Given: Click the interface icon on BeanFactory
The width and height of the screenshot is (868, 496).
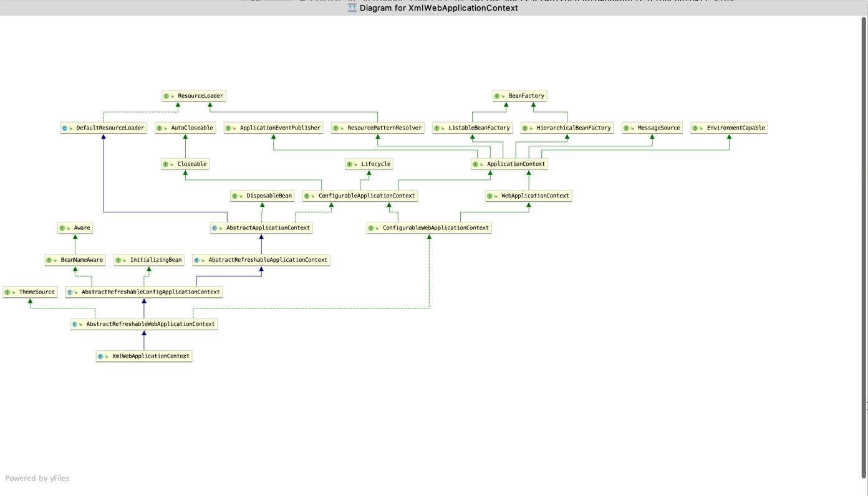Looking at the screenshot, I should (497, 96).
